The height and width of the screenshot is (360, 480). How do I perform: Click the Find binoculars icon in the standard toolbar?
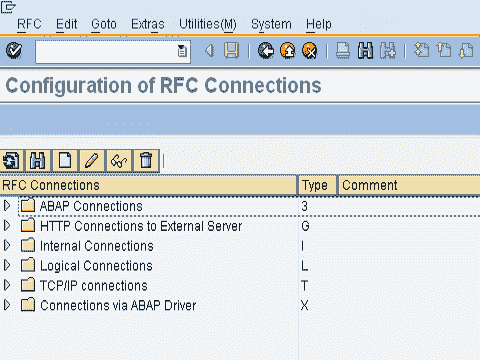pyautogui.click(x=365, y=51)
